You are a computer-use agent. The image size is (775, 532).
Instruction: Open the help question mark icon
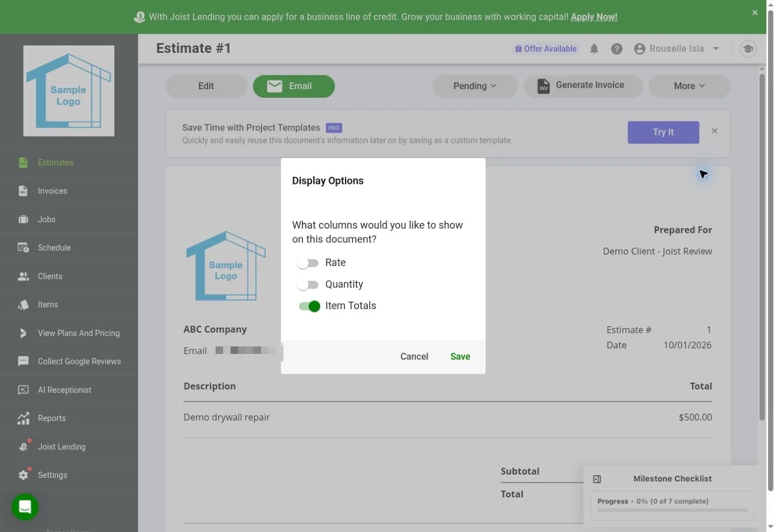pos(617,49)
